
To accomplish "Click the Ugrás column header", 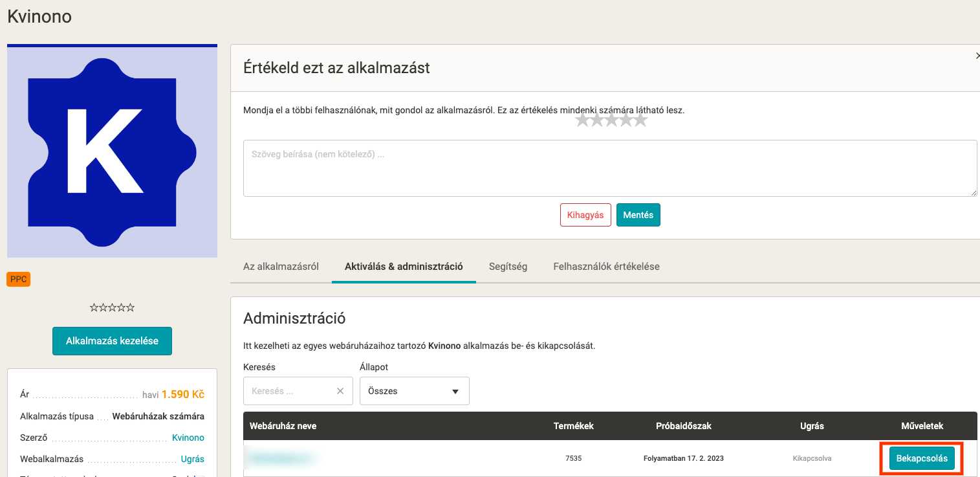I will click(812, 426).
